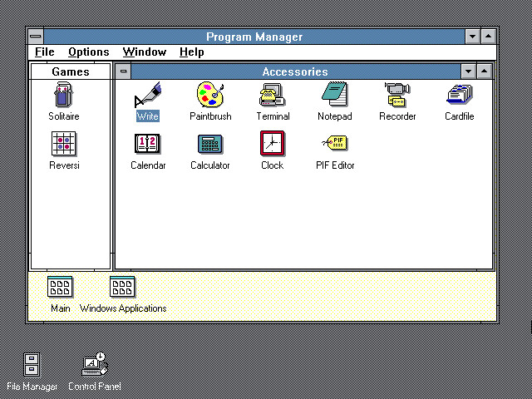
Task: Open the Options menu
Action: coord(89,52)
